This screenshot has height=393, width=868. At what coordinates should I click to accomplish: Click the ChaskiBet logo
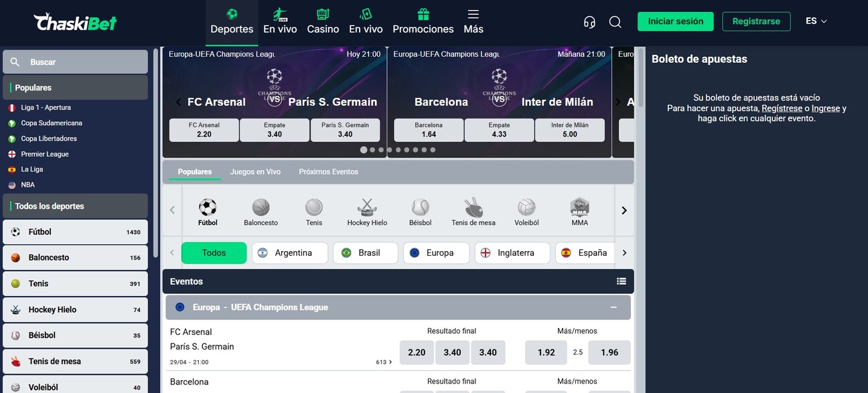75,22
